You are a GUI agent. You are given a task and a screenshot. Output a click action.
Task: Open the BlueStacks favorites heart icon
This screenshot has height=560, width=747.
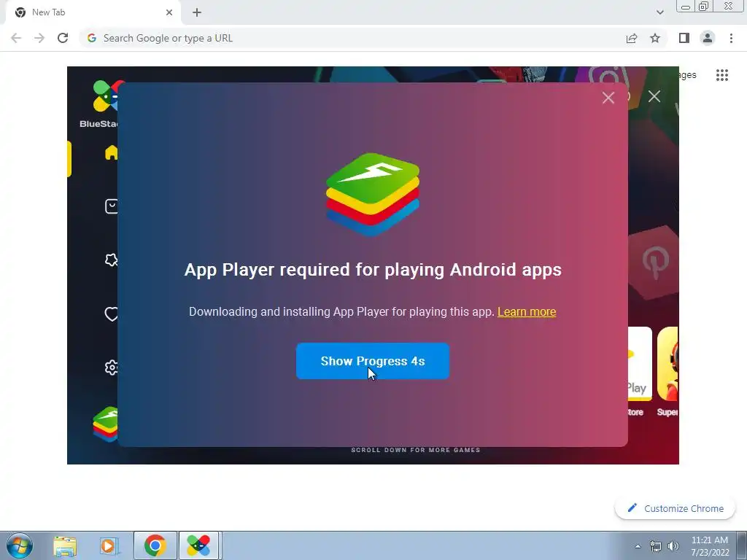pos(112,314)
